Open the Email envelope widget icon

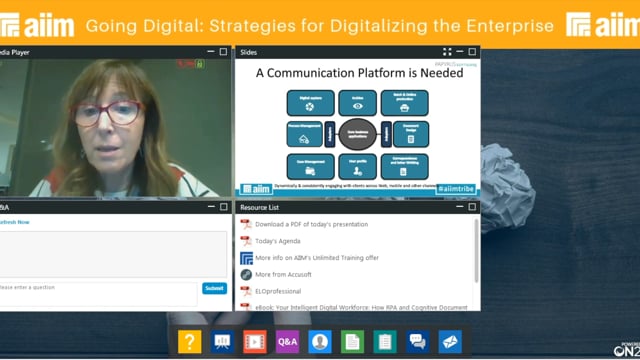[x=450, y=342]
